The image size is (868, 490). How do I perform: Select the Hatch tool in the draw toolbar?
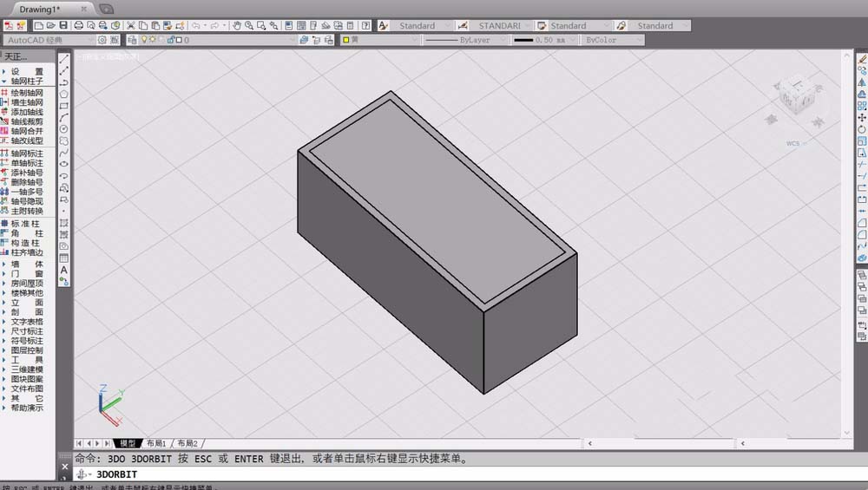tap(64, 223)
